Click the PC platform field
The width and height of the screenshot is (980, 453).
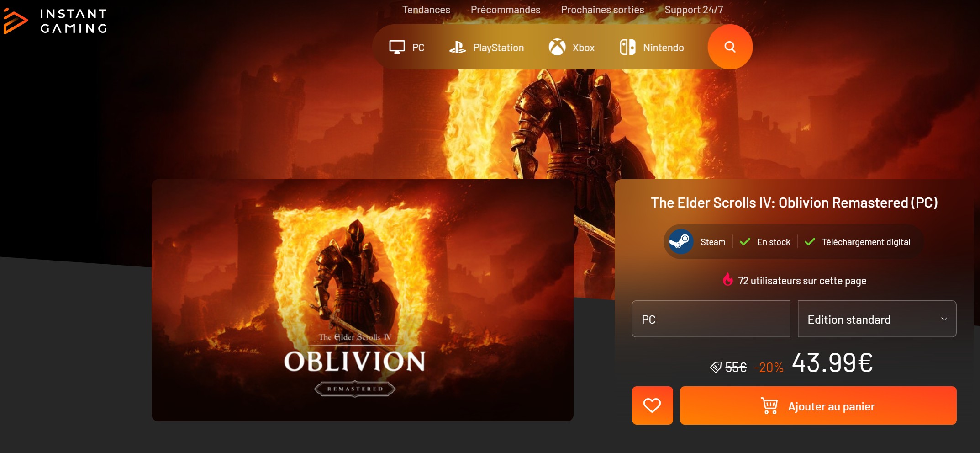[711, 319]
